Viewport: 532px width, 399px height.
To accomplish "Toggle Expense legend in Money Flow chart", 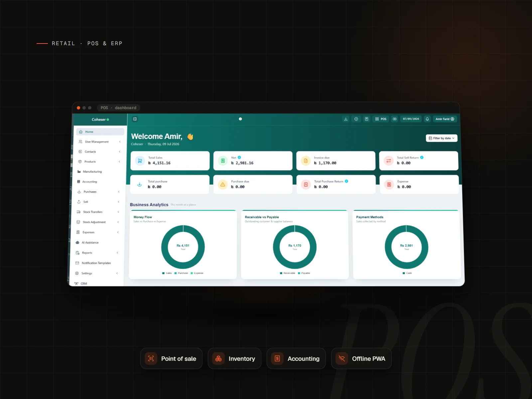I will tap(197, 273).
